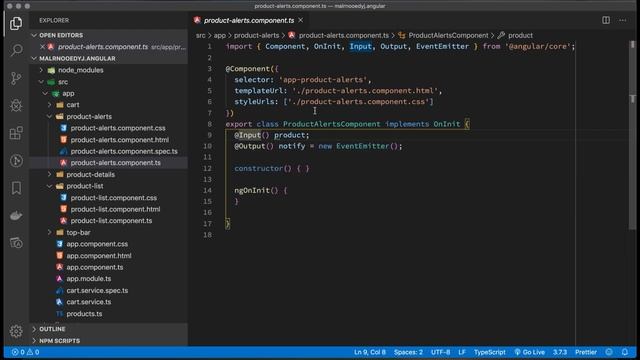Select TypeScript version 3.7.3
Image resolution: width=640 pixels, height=360 pixels.
tap(560, 352)
